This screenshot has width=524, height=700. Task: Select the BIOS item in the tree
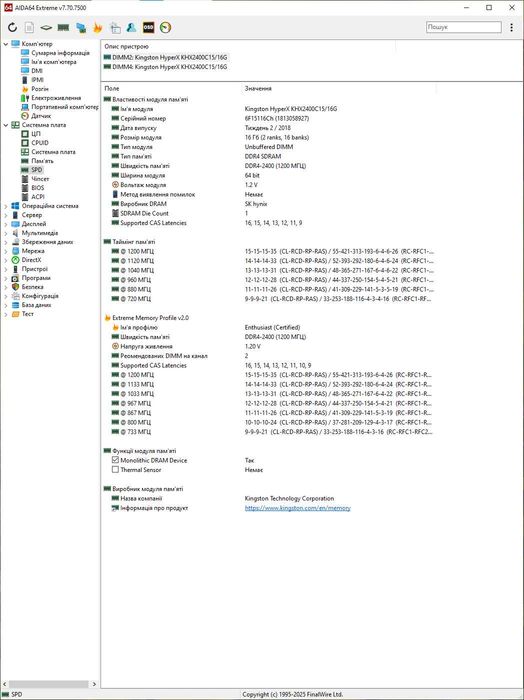pos(37,188)
